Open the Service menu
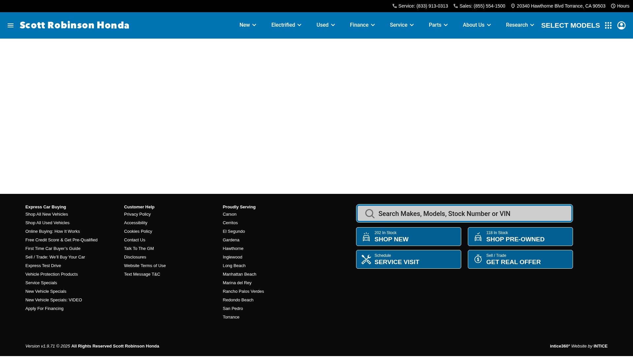The image size is (633, 364). pyautogui.click(x=399, y=25)
